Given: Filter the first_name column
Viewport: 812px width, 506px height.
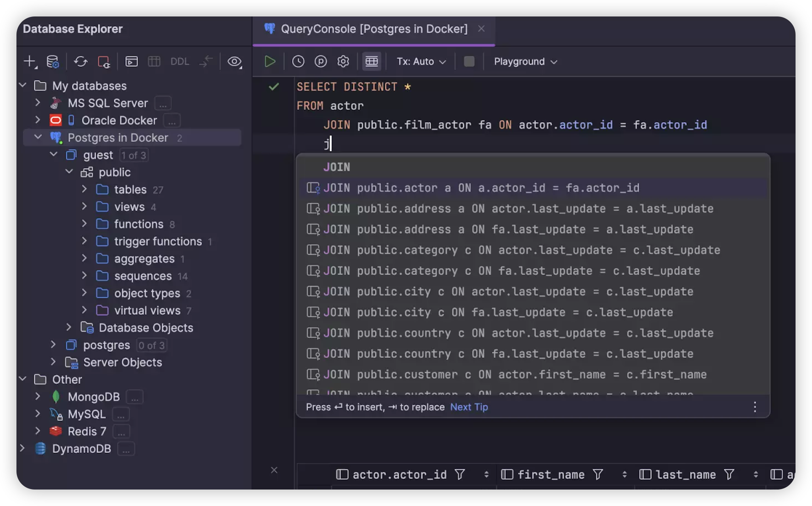Looking at the screenshot, I should (x=598, y=474).
